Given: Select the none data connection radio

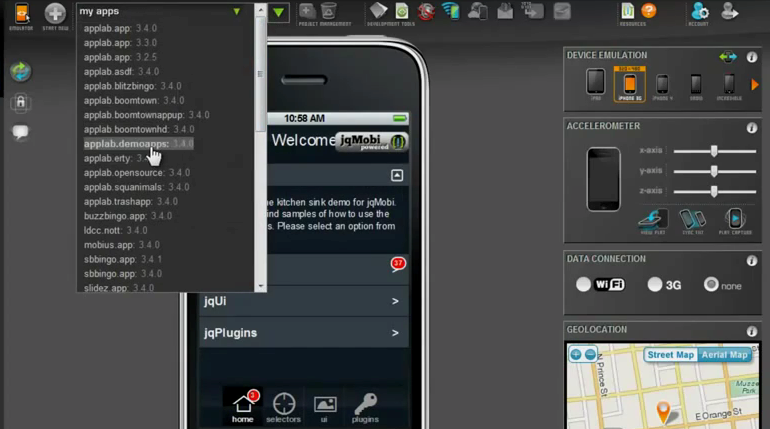Looking at the screenshot, I should [711, 284].
